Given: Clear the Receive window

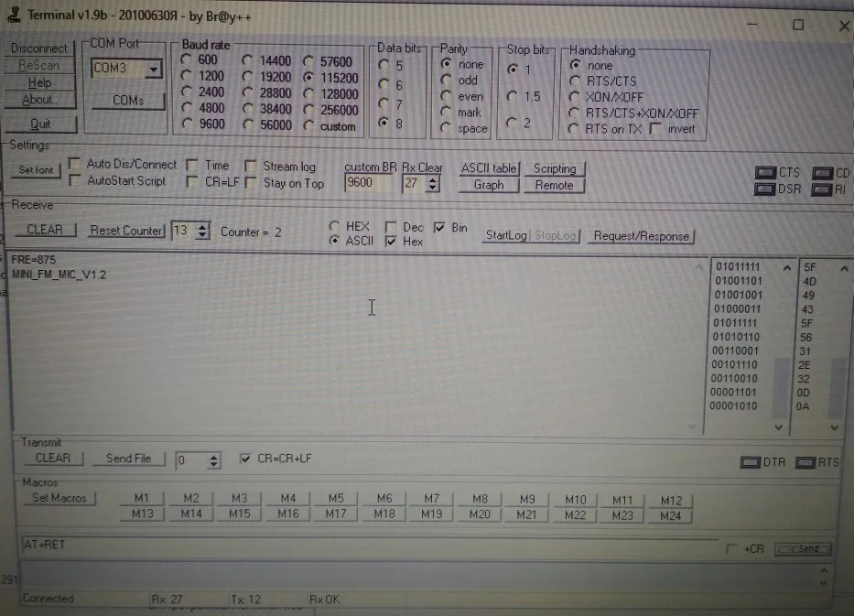Looking at the screenshot, I should pos(45,230).
